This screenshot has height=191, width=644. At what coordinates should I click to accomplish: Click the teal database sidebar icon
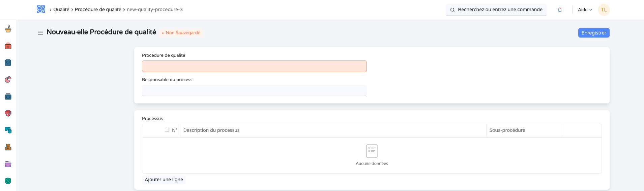point(8,130)
